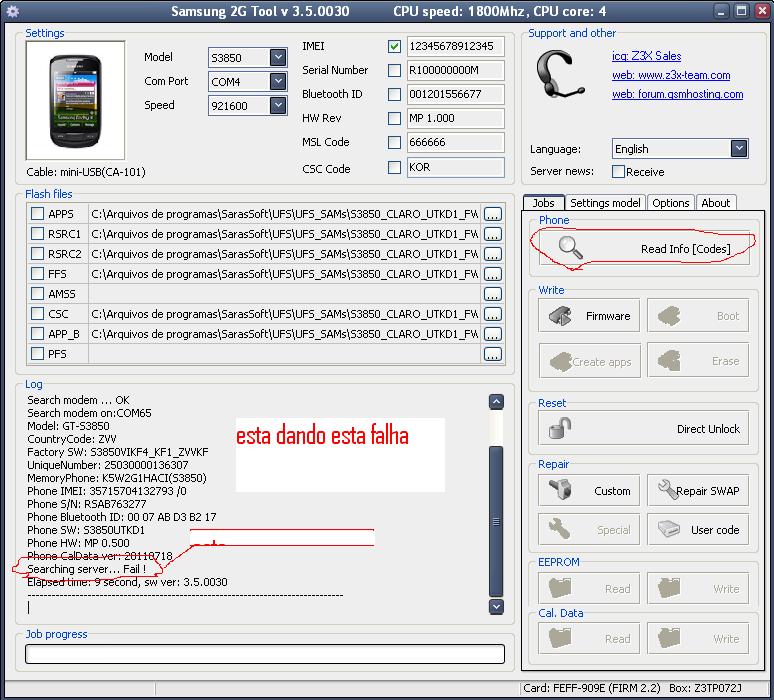Click the APP_B file path field
774x700 pixels.
point(284,334)
